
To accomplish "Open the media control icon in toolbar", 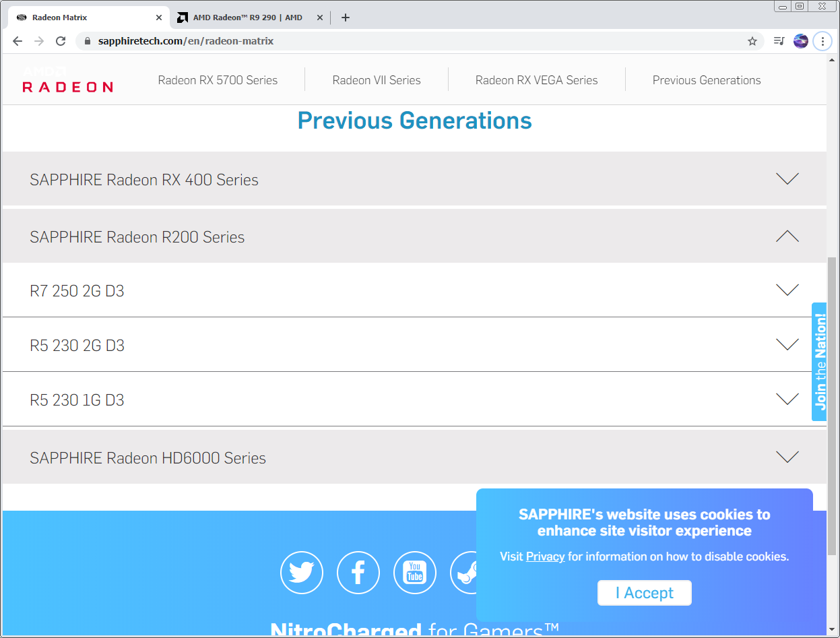I will click(779, 41).
